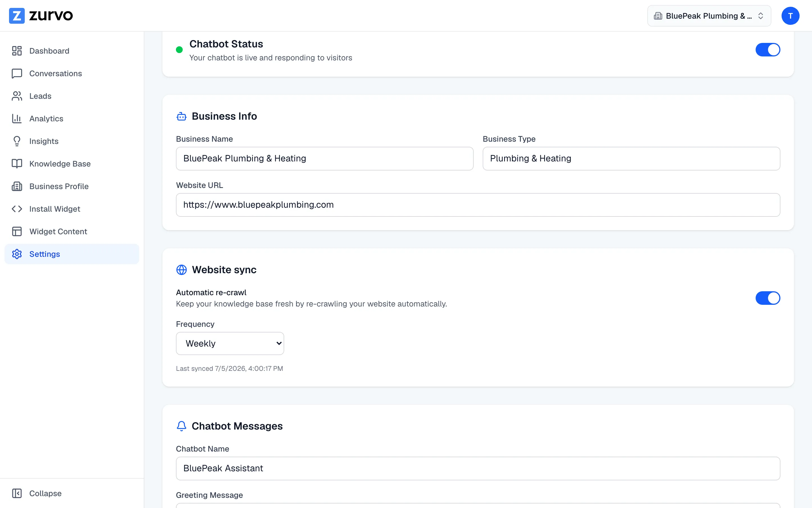Viewport: 812px width, 508px height.
Task: Click the bell icon beside Chatbot Messages
Action: click(182, 426)
